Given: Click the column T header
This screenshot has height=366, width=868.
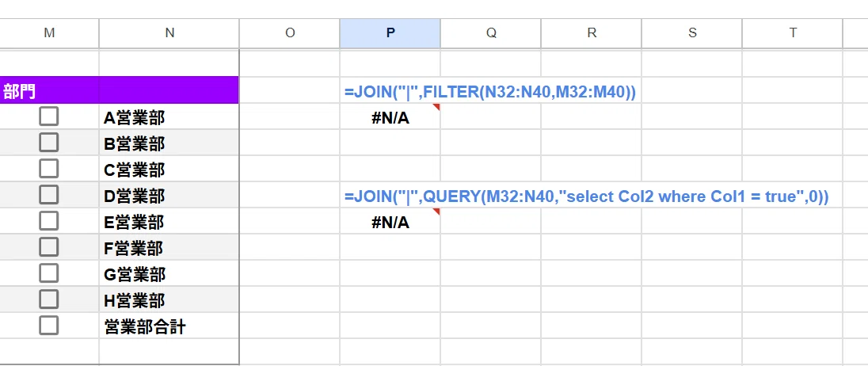Looking at the screenshot, I should [793, 33].
